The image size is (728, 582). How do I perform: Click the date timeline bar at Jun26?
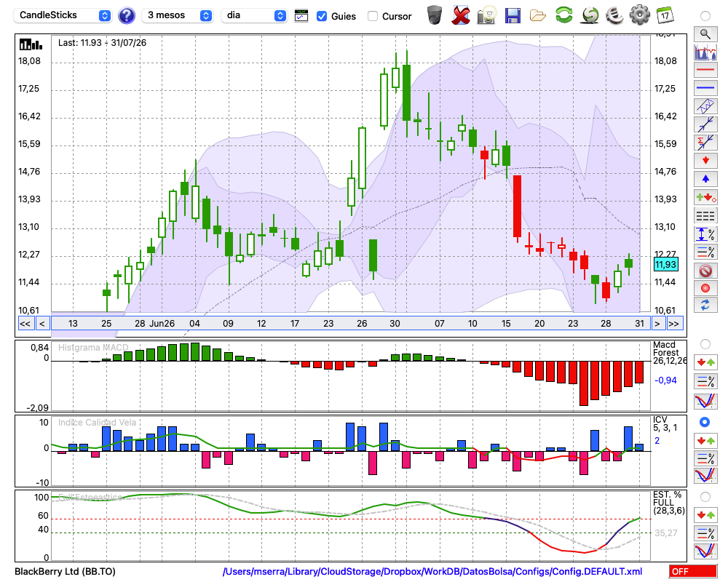pyautogui.click(x=162, y=324)
